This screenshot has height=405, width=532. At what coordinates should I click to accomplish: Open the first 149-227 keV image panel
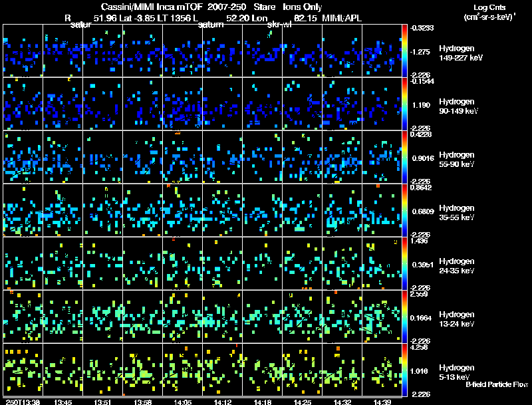coord(23,51)
